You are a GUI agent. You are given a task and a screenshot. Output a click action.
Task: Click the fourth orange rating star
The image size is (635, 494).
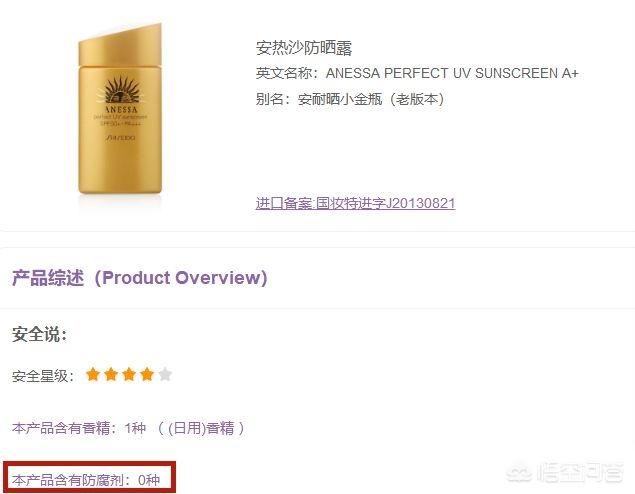coord(147,375)
